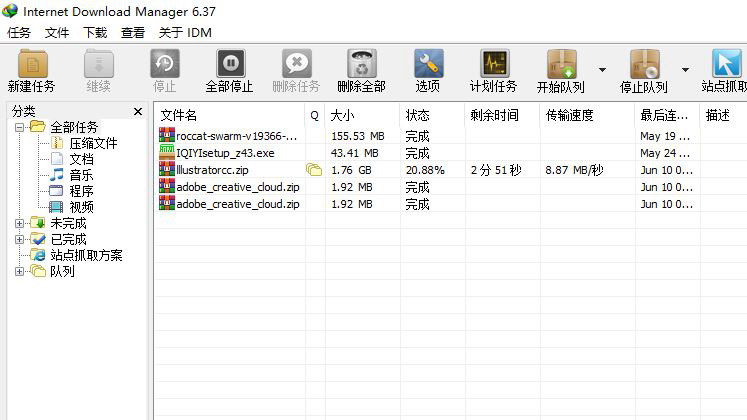
Task: Click the IQIYIsetup_z43.exe file icon
Action: [x=167, y=153]
